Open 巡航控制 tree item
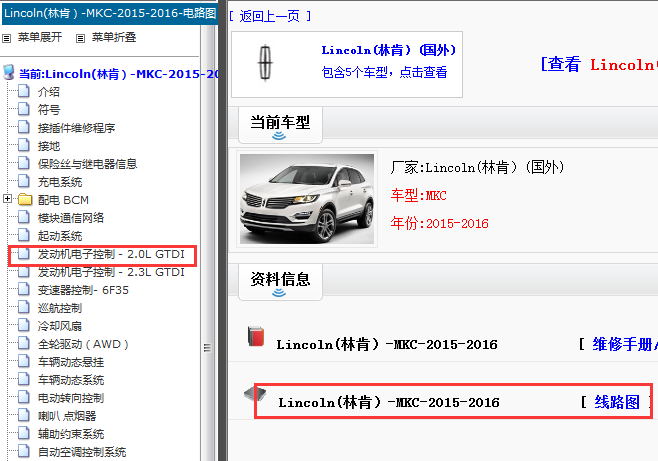Image resolution: width=658 pixels, height=461 pixels. [60, 308]
